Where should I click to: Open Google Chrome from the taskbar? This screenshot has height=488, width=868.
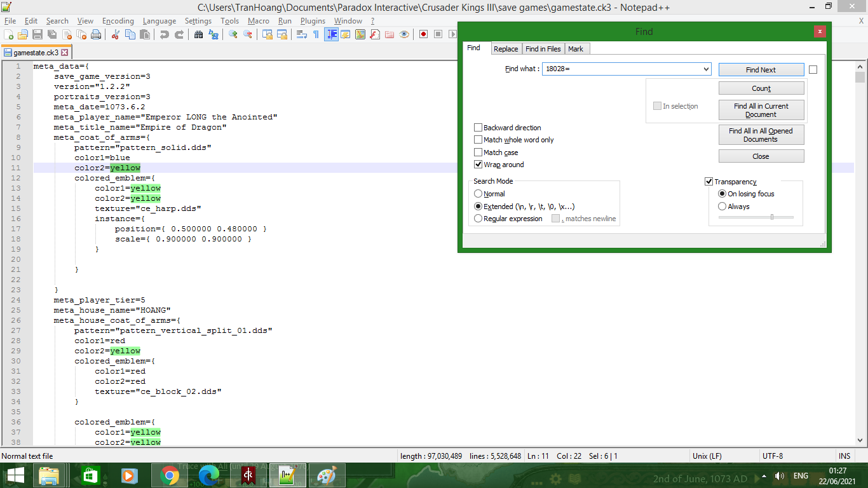point(169,475)
